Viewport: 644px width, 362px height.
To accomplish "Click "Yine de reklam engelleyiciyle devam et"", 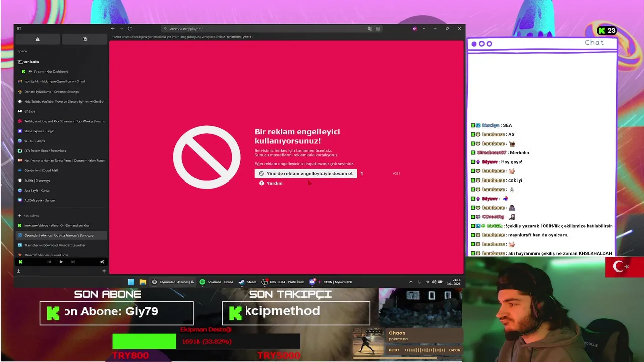I will (x=305, y=173).
